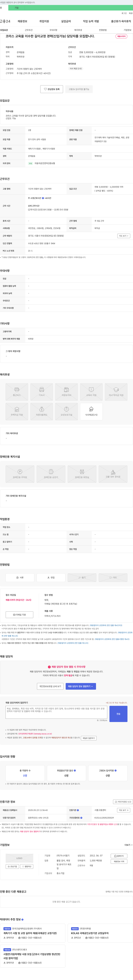Click the 자녀 학자금 지원 benefit icon
Screen dimensions: 133x980
pos(116,392)
